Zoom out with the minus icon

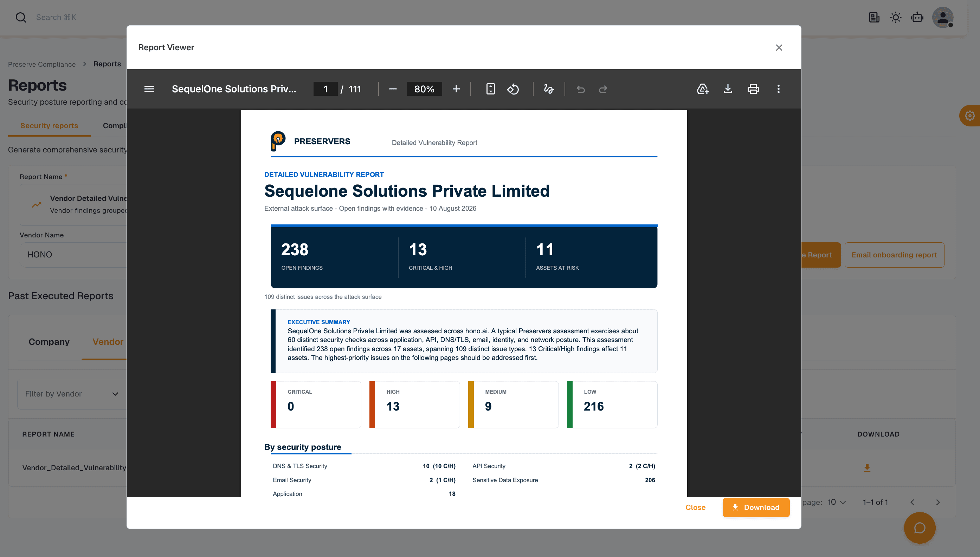point(393,89)
